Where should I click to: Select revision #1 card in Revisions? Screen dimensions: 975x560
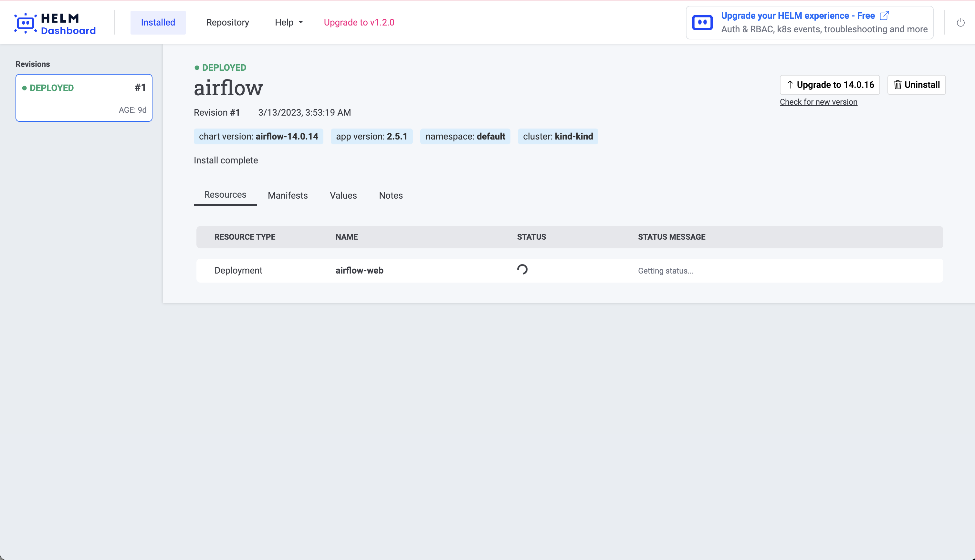click(x=84, y=98)
